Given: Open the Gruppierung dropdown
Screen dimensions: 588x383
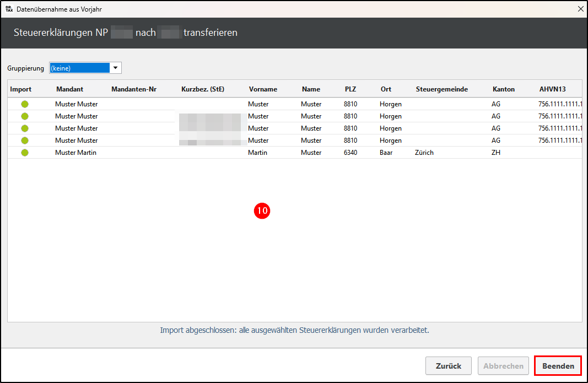Looking at the screenshot, I should [x=115, y=68].
